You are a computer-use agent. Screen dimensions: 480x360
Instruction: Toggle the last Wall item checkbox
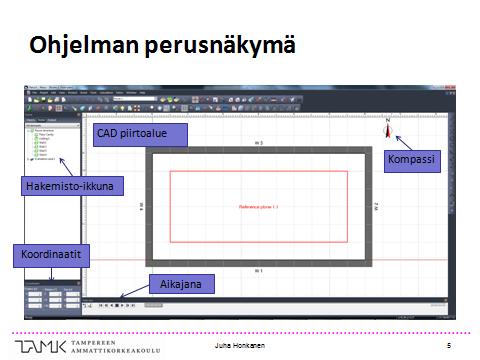click(x=36, y=155)
